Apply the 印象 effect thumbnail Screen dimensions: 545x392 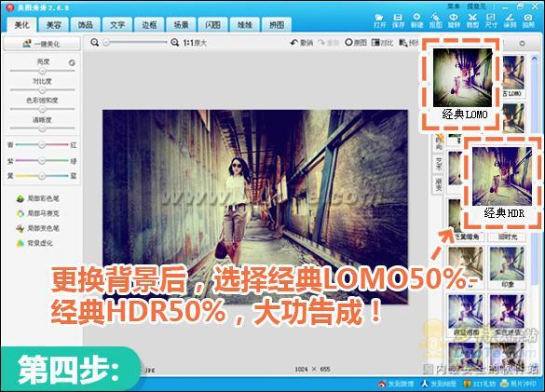click(508, 267)
